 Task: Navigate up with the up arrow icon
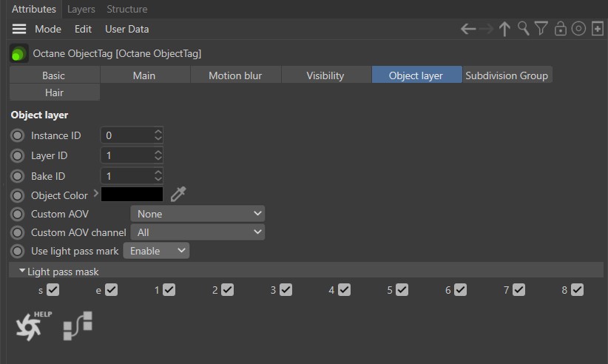pyautogui.click(x=504, y=29)
